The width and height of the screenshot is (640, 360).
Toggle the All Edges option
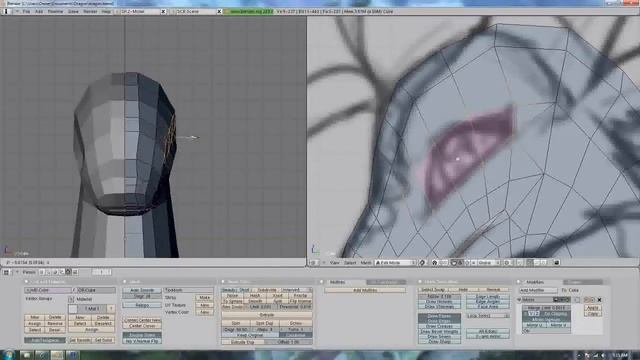tap(488, 331)
